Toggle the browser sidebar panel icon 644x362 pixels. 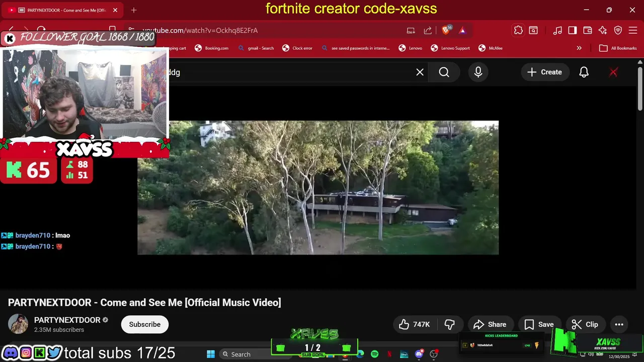[573, 30]
